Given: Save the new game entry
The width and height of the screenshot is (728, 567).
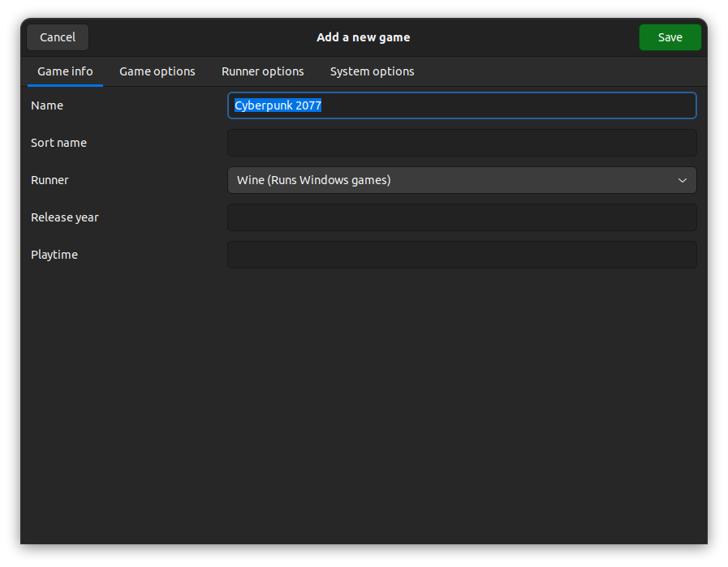Looking at the screenshot, I should [x=670, y=37].
